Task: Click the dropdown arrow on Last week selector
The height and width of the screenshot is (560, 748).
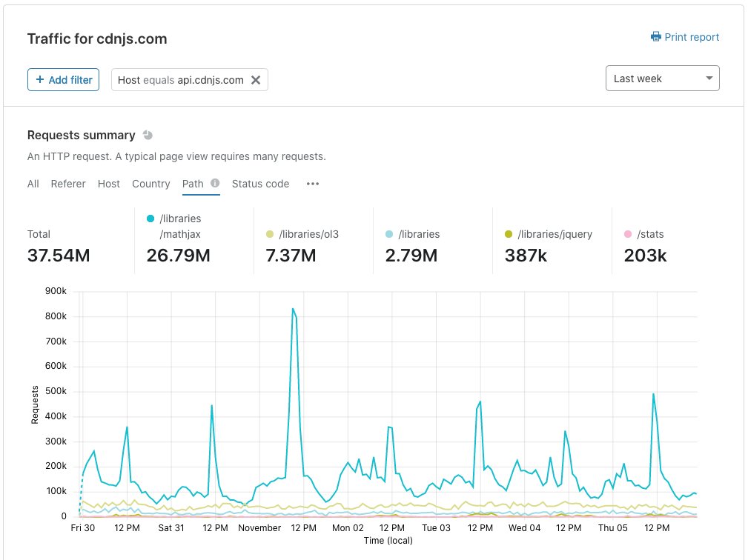Action: [x=709, y=79]
